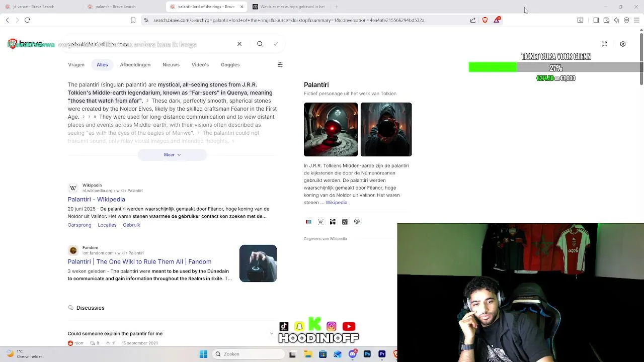Open 'Could someone explain the palantir for me'
Image resolution: width=644 pixels, height=362 pixels.
115,334
